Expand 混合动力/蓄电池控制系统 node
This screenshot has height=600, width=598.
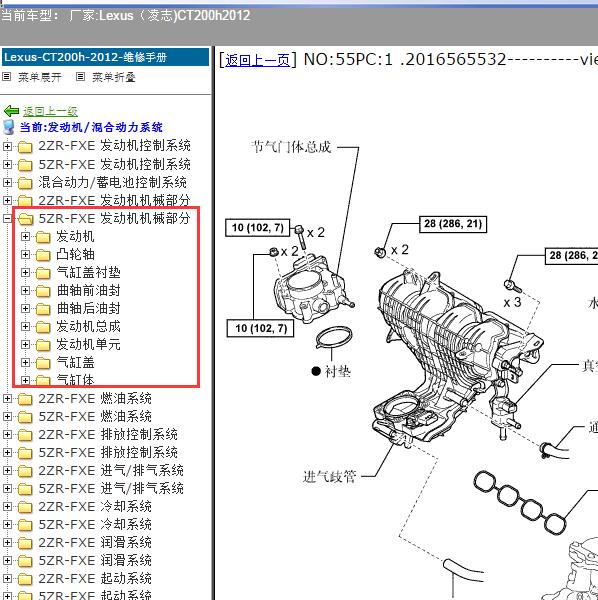pyautogui.click(x=7, y=183)
